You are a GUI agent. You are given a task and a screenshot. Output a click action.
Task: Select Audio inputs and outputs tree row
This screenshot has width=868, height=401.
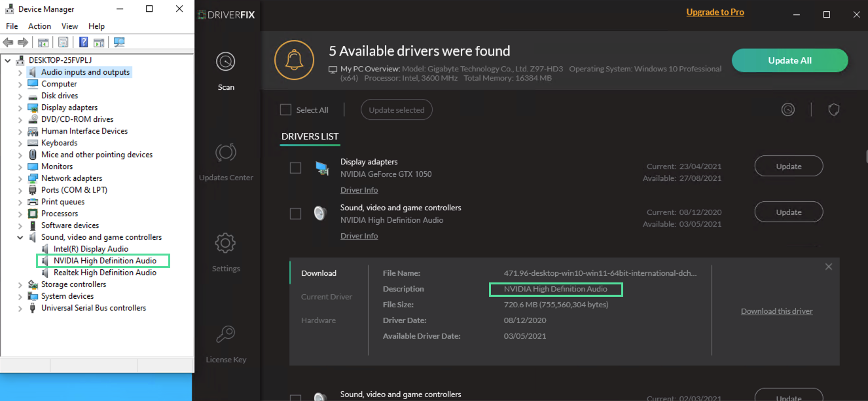tap(86, 72)
